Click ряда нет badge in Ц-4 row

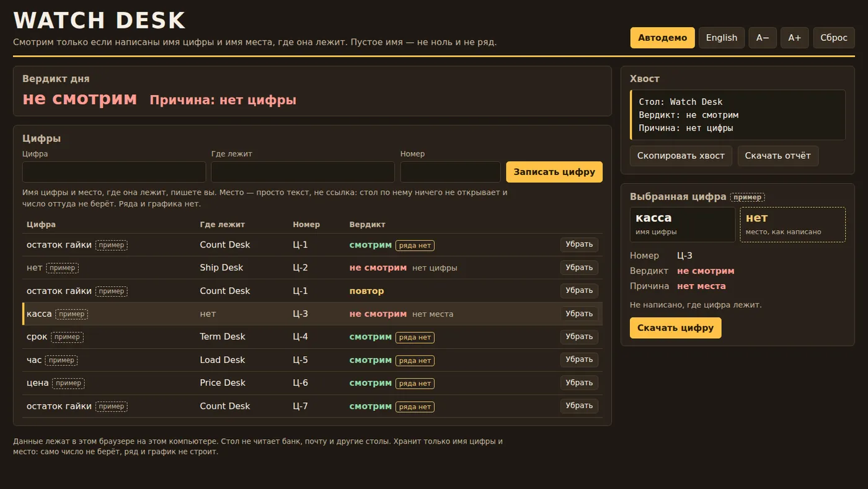click(415, 338)
